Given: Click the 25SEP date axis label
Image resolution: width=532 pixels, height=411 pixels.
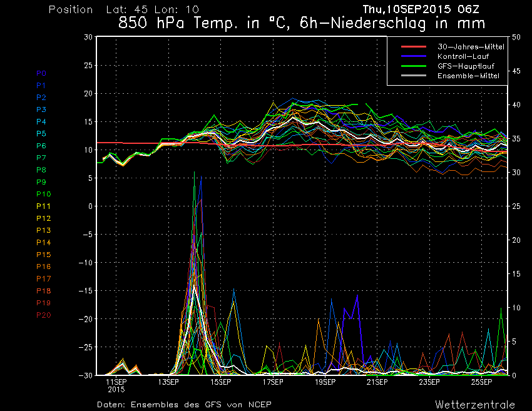Looking at the screenshot, I should [481, 382].
